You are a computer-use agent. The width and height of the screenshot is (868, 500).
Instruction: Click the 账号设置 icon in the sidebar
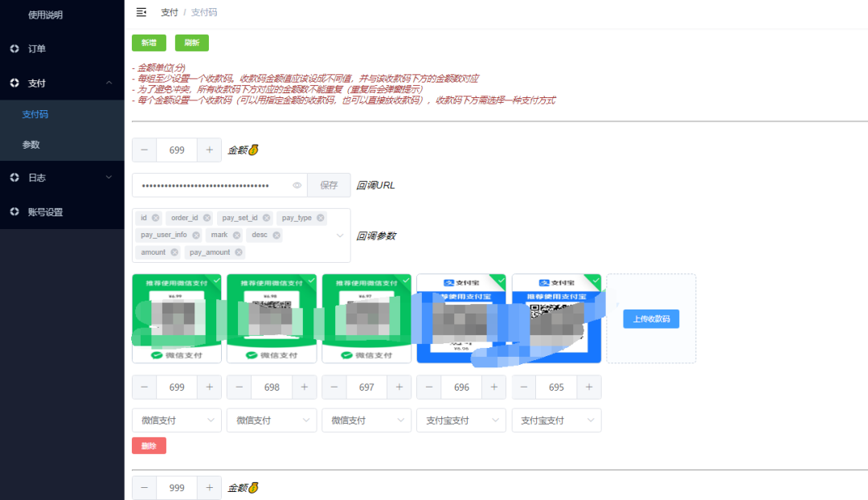point(13,211)
